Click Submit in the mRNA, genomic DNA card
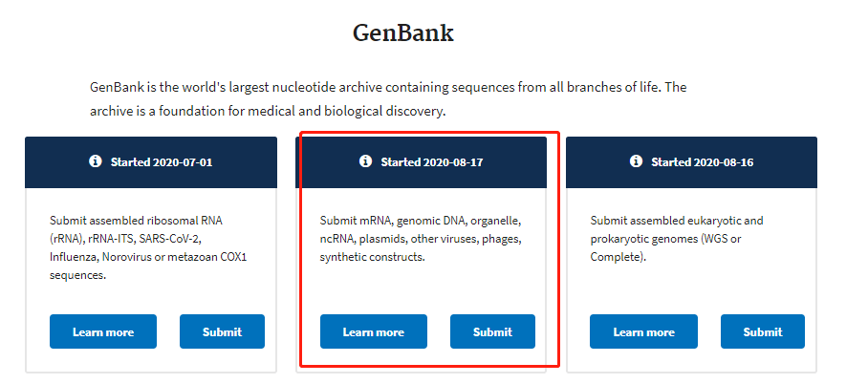The image size is (868, 384). (x=492, y=331)
